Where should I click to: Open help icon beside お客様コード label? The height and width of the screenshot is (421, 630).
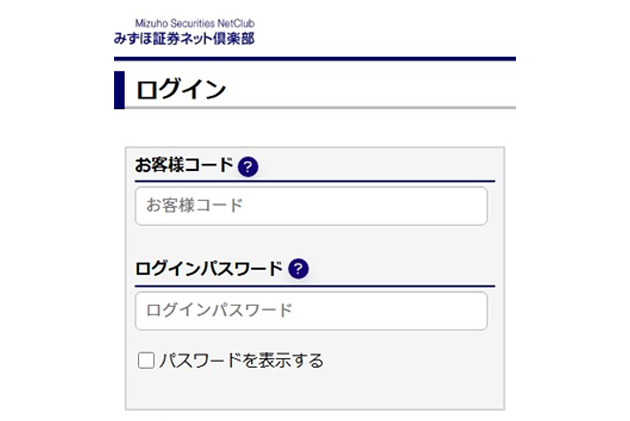click(248, 167)
